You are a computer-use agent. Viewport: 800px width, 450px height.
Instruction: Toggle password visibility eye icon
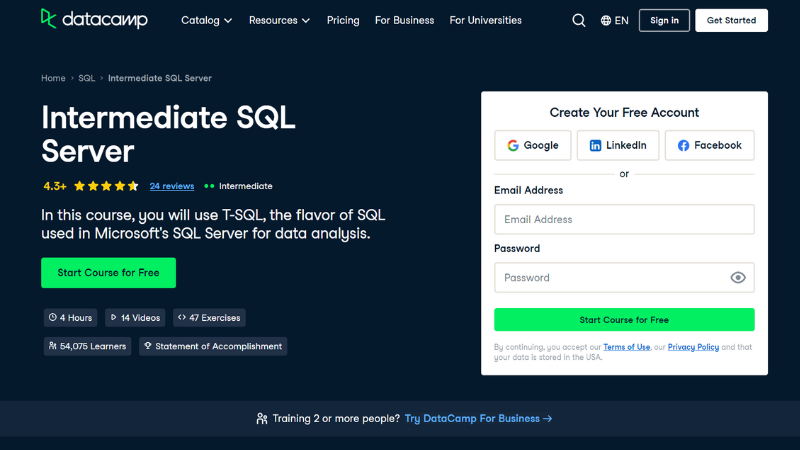[x=738, y=278]
